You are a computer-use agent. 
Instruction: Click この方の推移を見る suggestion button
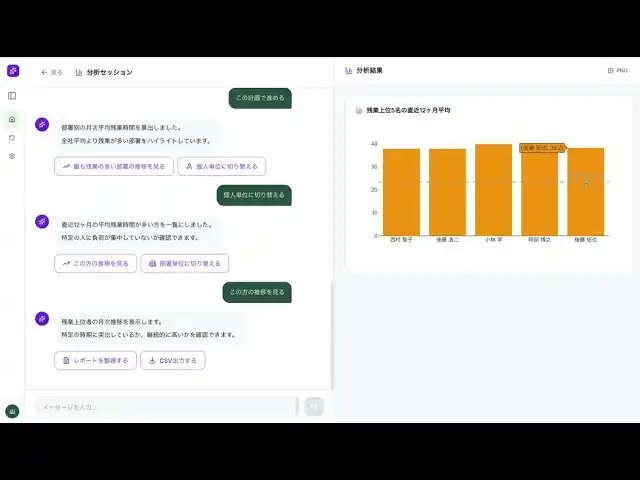(x=95, y=263)
